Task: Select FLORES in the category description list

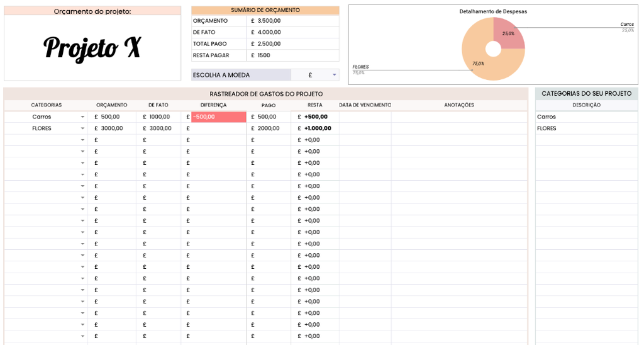Action: pyautogui.click(x=547, y=128)
